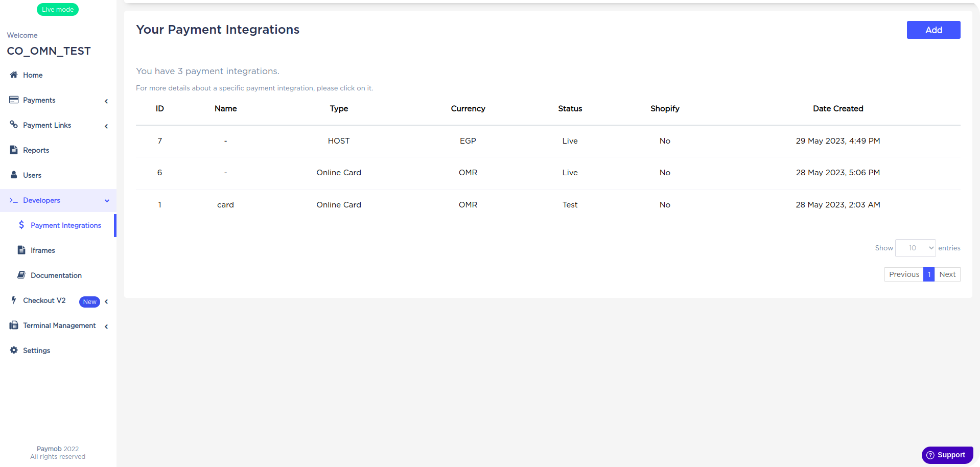Open the Show entries dropdown
The height and width of the screenshot is (467, 980).
915,248
